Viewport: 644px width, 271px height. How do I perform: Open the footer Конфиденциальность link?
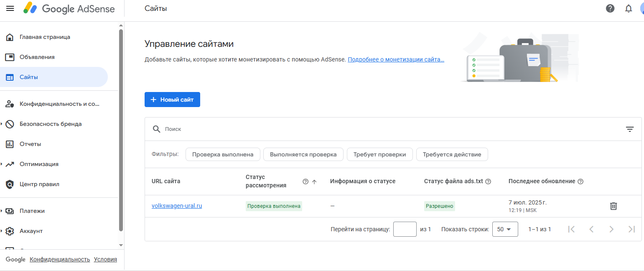60,259
